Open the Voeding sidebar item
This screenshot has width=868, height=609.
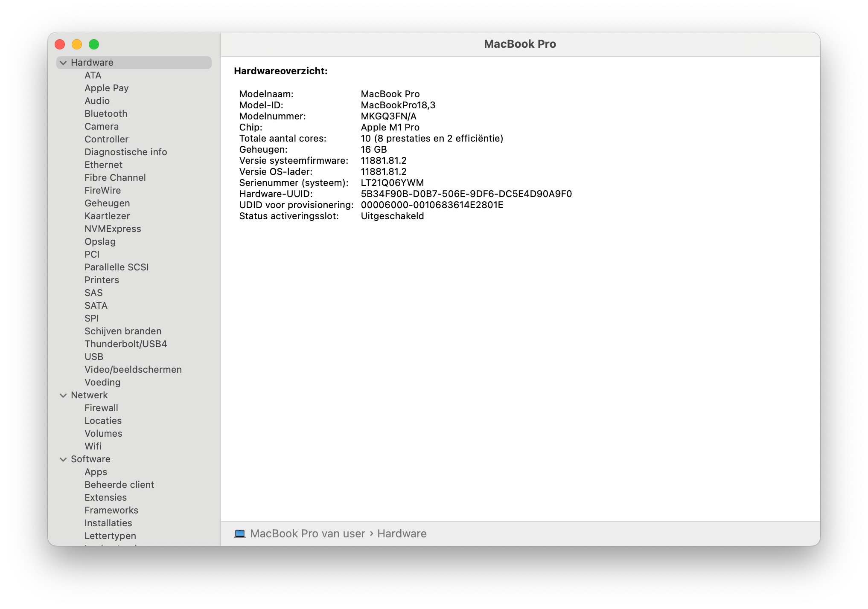(x=102, y=383)
